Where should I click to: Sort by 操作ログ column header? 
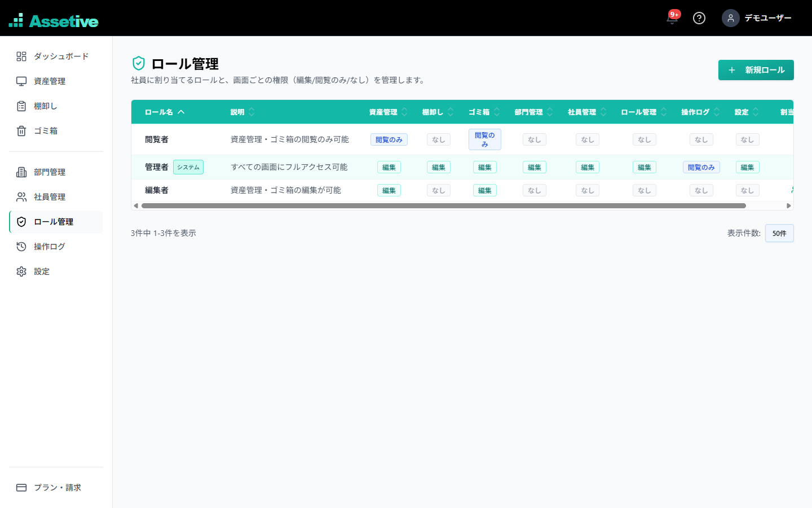[x=700, y=112]
